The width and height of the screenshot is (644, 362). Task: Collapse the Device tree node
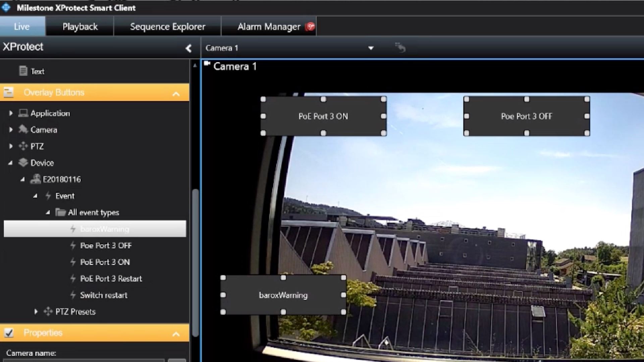coord(10,163)
